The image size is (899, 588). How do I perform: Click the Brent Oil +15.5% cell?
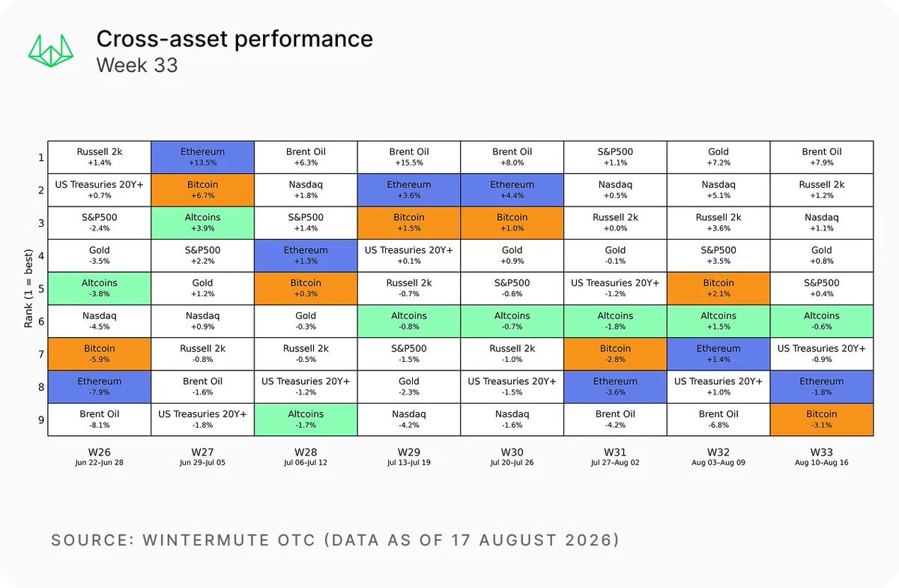(x=409, y=157)
